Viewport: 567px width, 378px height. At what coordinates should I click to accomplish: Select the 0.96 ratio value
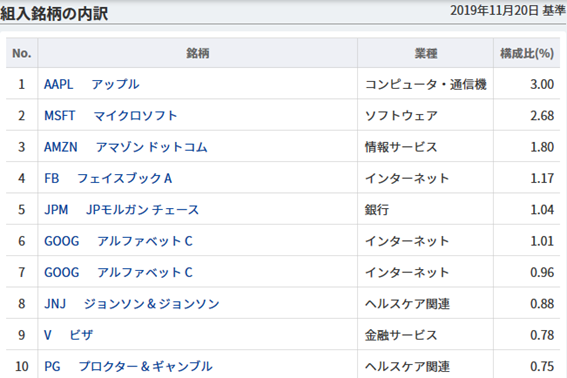click(542, 272)
